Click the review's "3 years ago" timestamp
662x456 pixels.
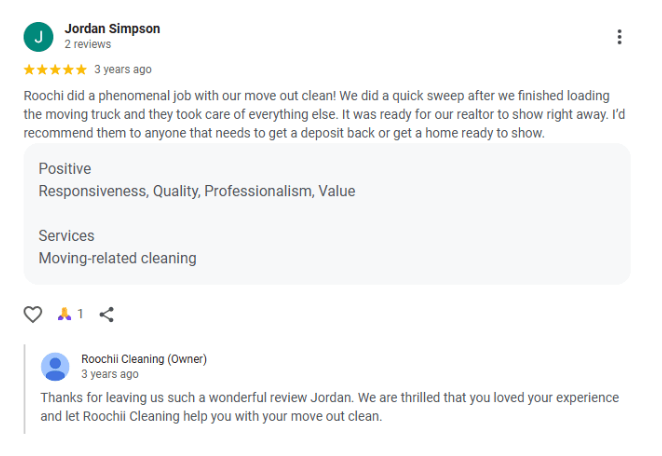click(123, 70)
